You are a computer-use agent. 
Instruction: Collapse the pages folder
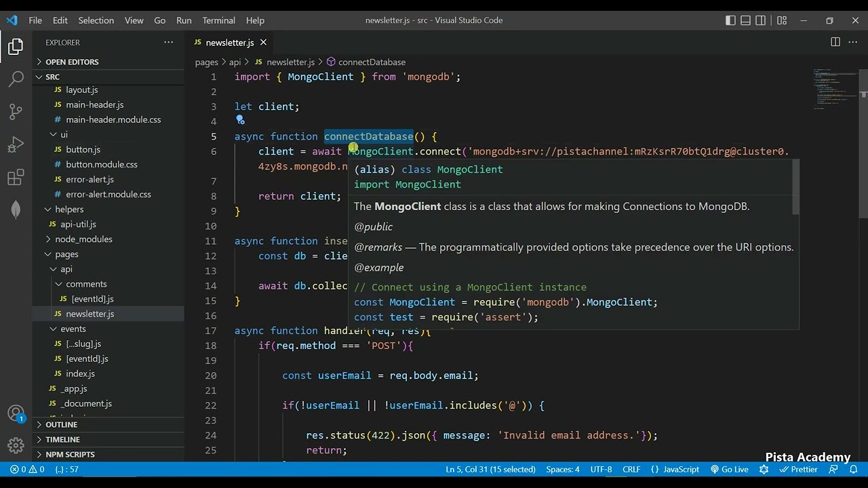tap(108, 254)
